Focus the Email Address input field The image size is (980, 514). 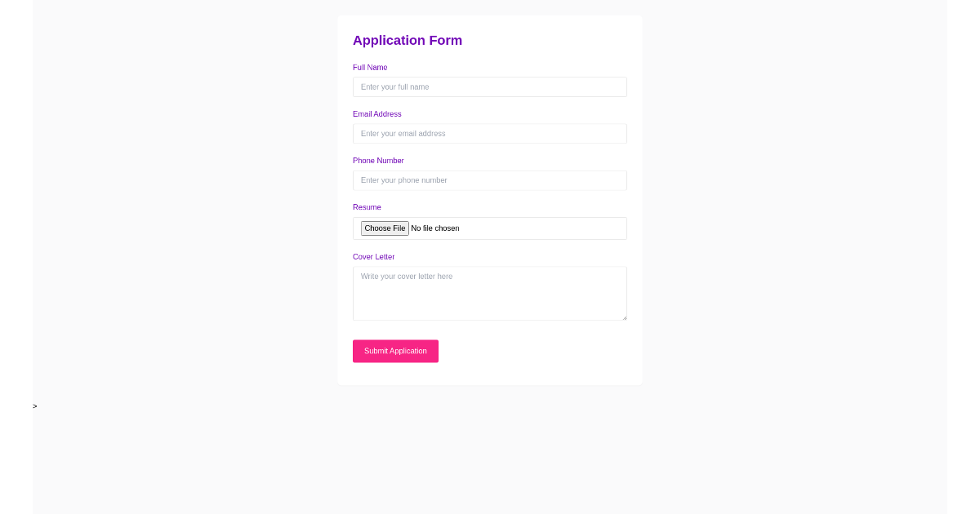(489, 133)
